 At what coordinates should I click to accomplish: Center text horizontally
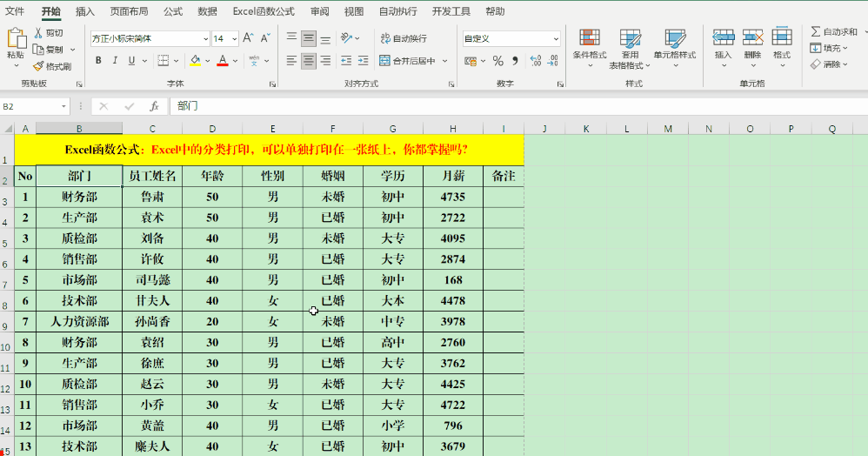coord(309,60)
